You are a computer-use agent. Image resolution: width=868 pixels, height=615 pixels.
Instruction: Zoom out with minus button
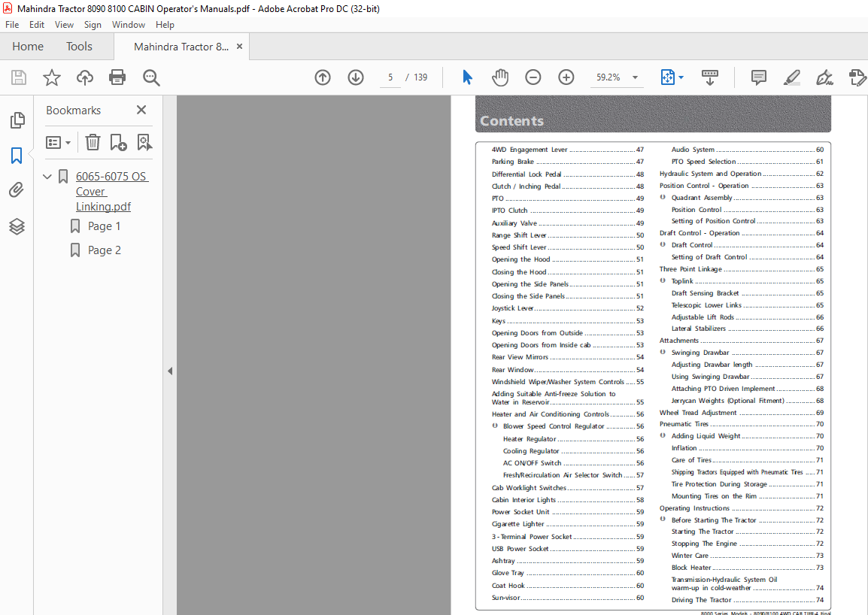tap(533, 77)
